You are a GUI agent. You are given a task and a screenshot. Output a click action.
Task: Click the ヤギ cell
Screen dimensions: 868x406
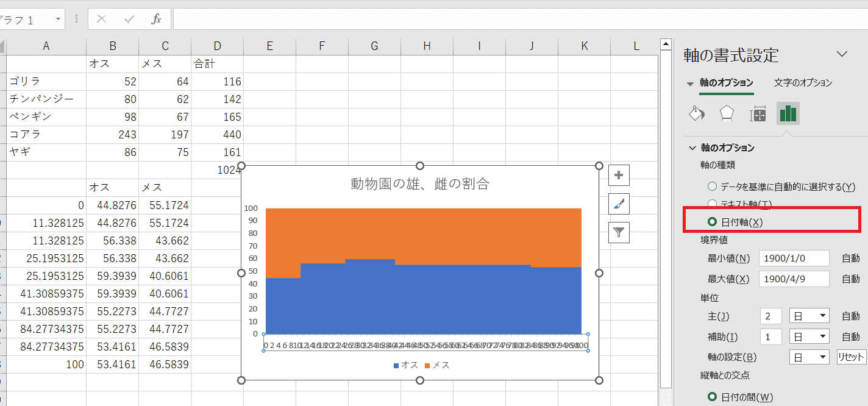(x=46, y=152)
